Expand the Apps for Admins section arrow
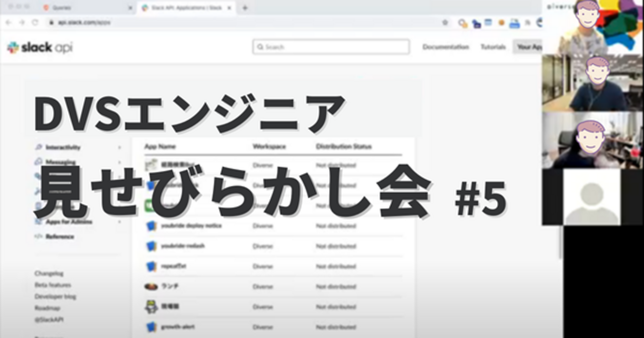Screen dimensions: 644x338 (119, 222)
